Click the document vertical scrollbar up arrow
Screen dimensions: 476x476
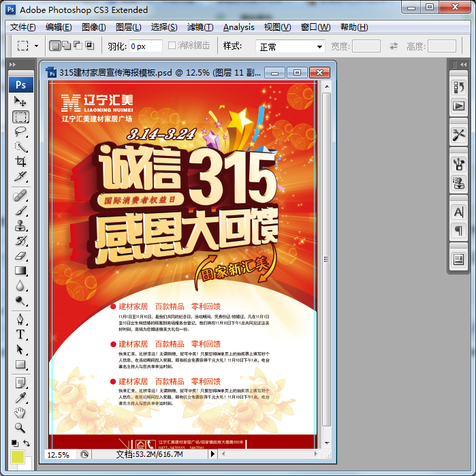click(327, 86)
